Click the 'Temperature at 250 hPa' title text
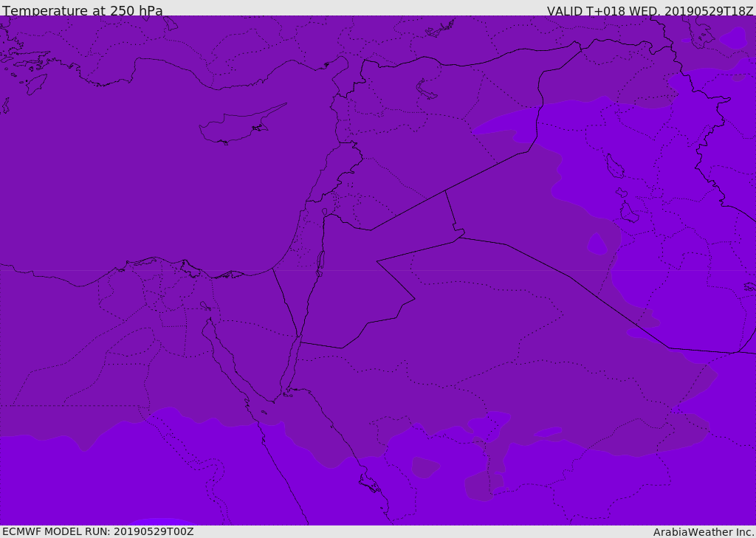 pos(83,10)
